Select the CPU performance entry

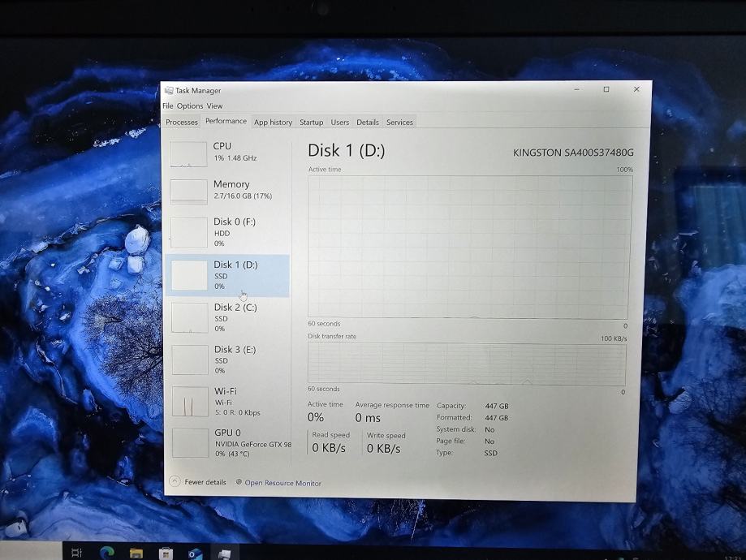(228, 153)
